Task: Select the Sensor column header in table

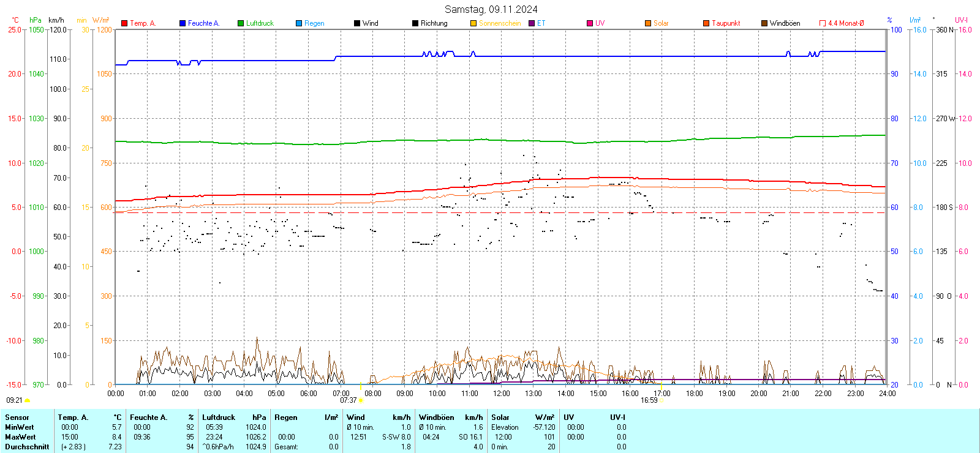Action: pos(17,417)
